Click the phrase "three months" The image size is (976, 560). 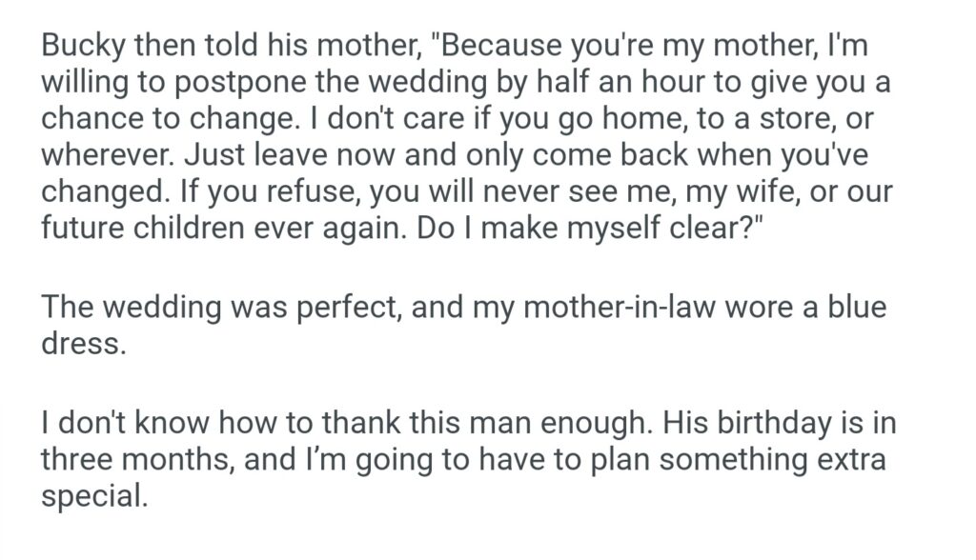(138, 461)
